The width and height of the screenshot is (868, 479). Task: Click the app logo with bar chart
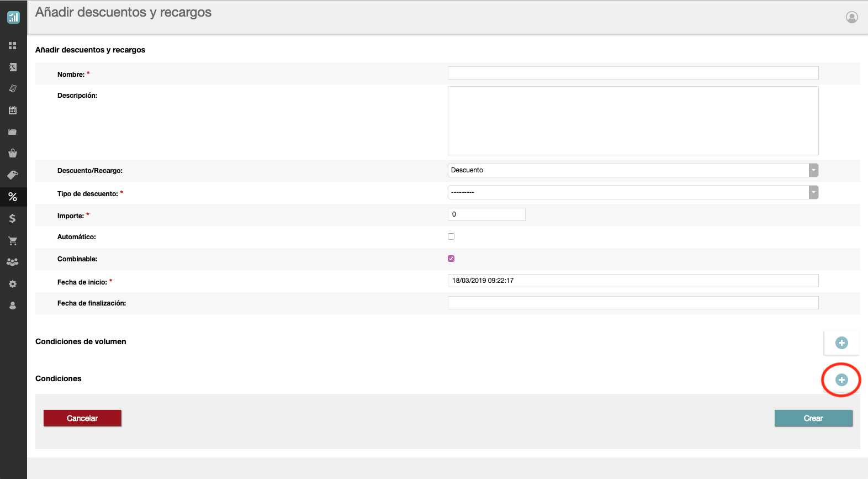click(13, 17)
